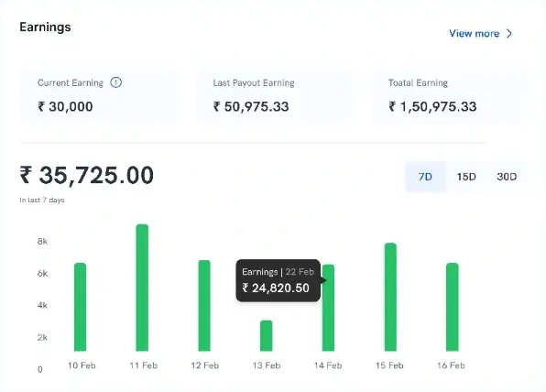Click the Last Payout Earning label
The width and height of the screenshot is (546, 392).
[254, 82]
